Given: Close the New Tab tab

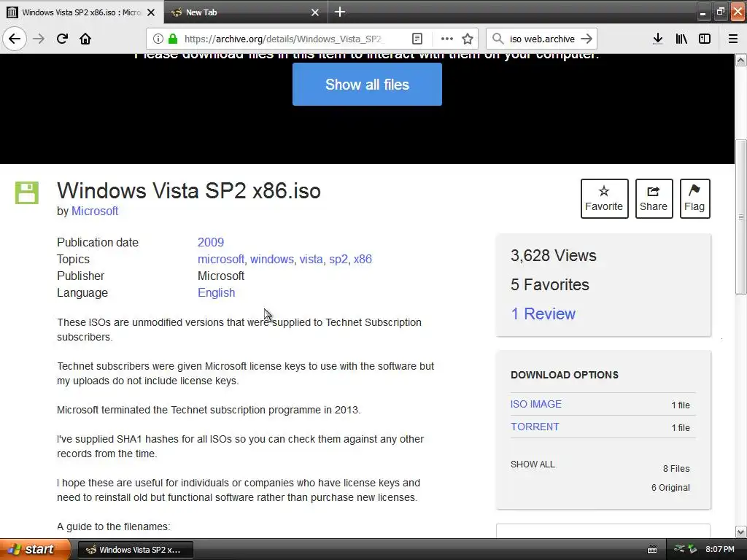Looking at the screenshot, I should [x=315, y=12].
